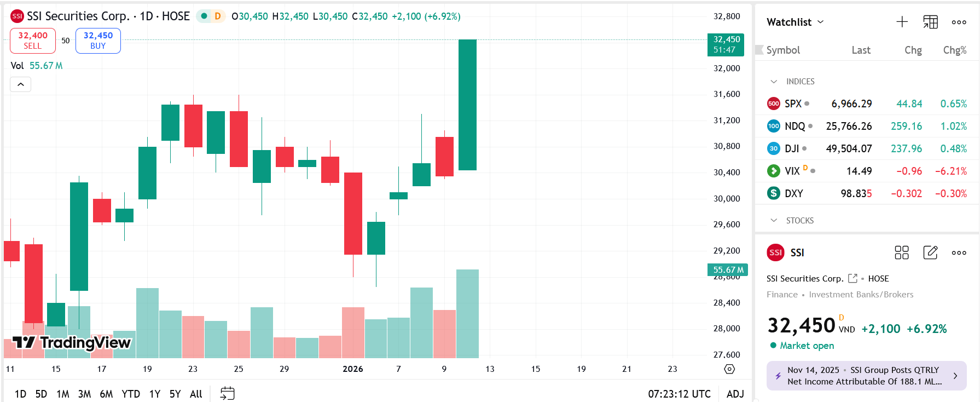
Task: Open the go-to-date calendar icon
Action: point(227,393)
